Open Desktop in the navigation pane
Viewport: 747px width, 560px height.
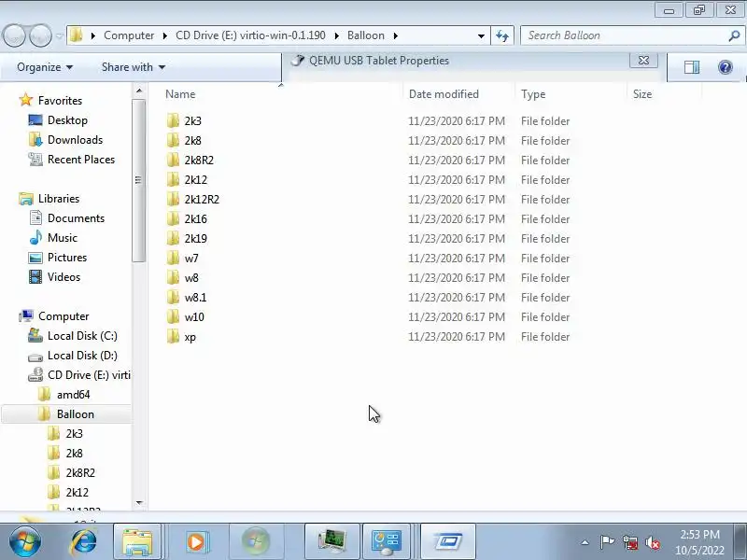pyautogui.click(x=58, y=120)
